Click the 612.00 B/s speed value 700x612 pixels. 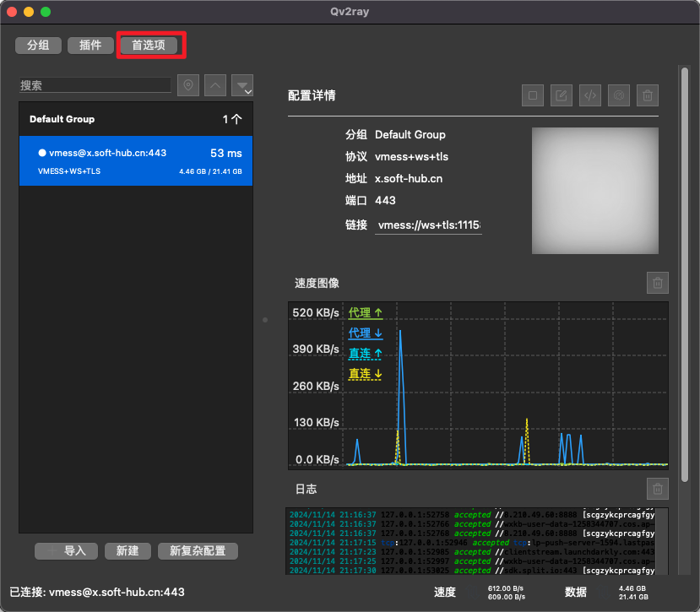tap(505, 588)
